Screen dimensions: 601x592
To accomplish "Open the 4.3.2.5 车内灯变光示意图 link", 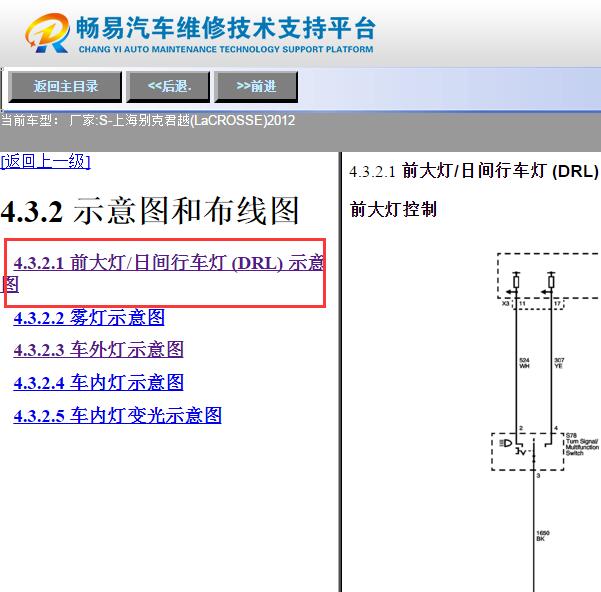I will [118, 415].
